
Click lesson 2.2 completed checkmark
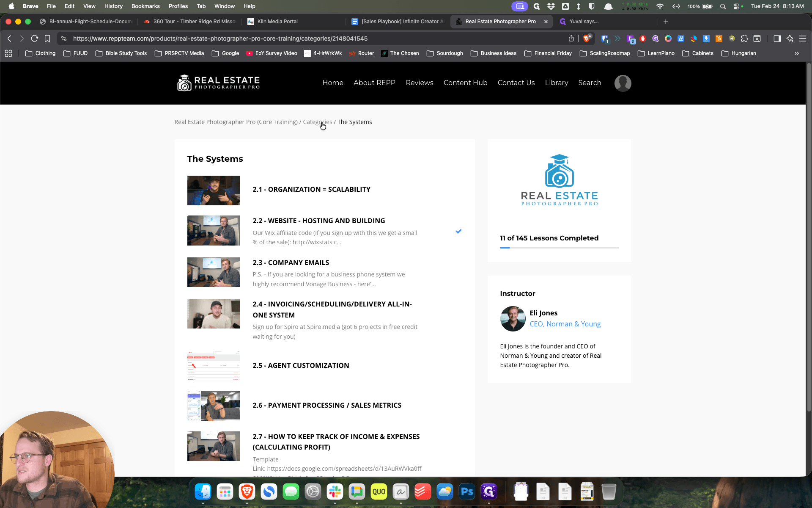458,232
